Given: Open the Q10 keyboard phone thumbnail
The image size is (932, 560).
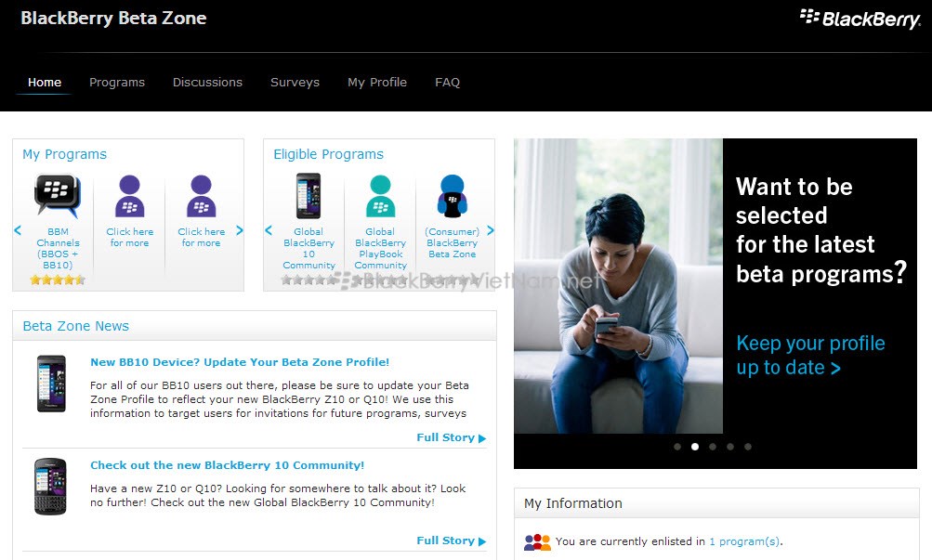Looking at the screenshot, I should tap(51, 487).
